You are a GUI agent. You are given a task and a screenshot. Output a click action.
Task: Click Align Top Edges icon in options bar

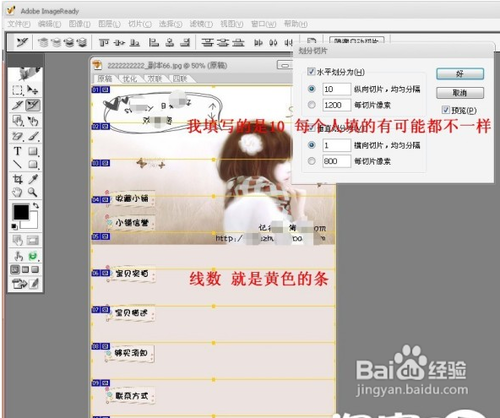click(x=104, y=43)
